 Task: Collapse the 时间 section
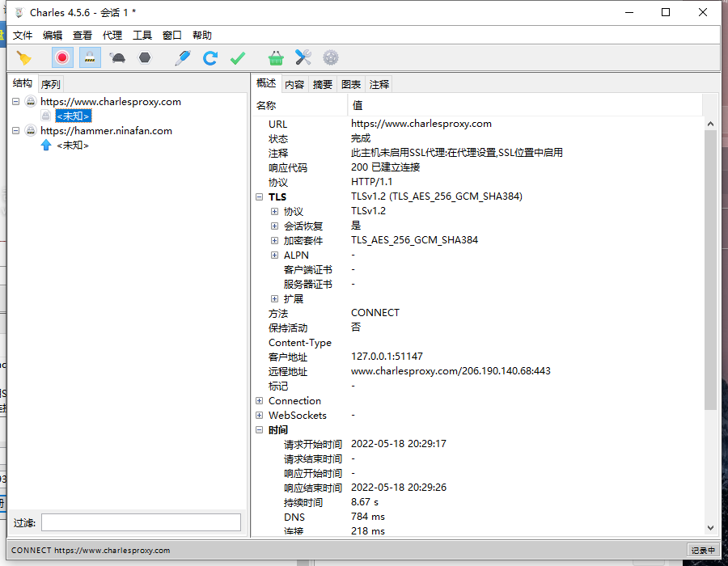[259, 430]
